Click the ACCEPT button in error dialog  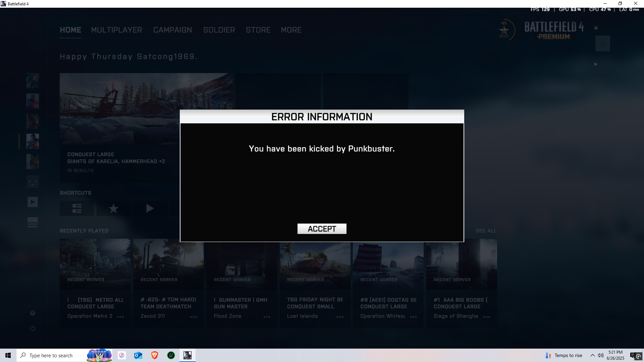pyautogui.click(x=322, y=229)
